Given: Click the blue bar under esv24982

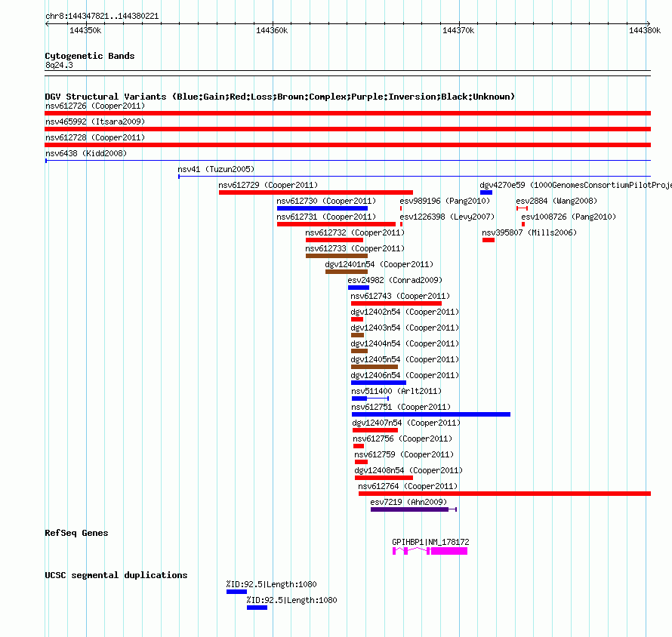Looking at the screenshot, I should [x=359, y=288].
